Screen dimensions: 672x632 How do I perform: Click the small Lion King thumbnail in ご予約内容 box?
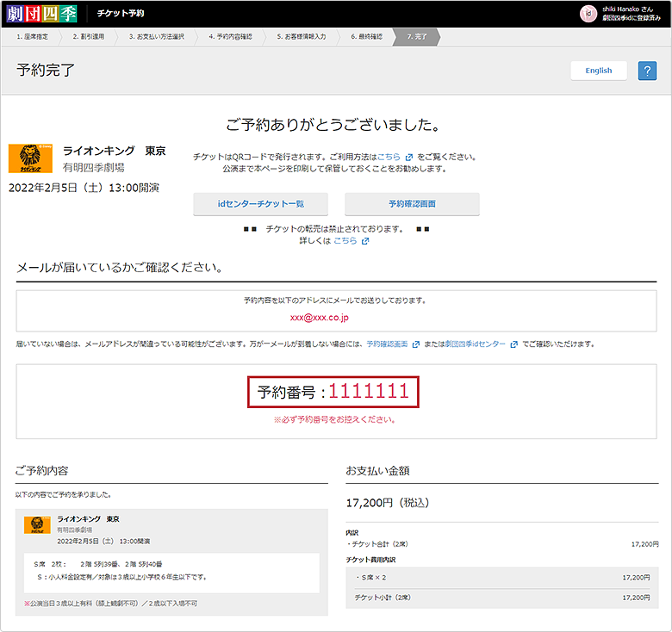click(x=37, y=525)
